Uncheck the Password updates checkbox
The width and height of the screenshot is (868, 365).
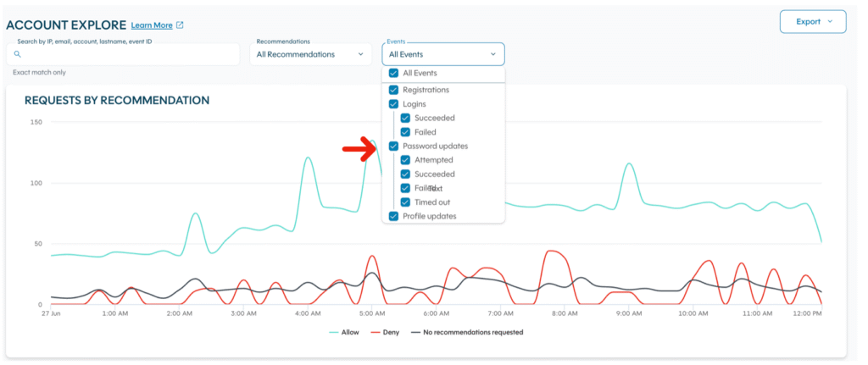pyautogui.click(x=393, y=146)
